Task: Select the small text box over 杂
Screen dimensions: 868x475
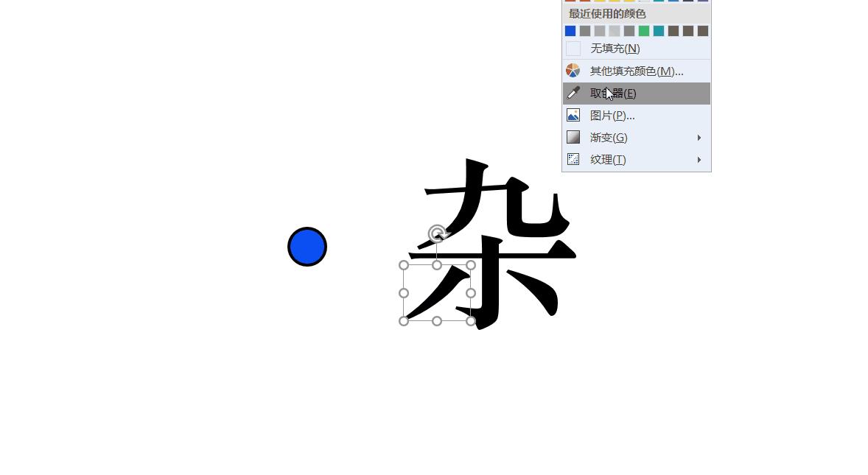Action: pos(437,292)
